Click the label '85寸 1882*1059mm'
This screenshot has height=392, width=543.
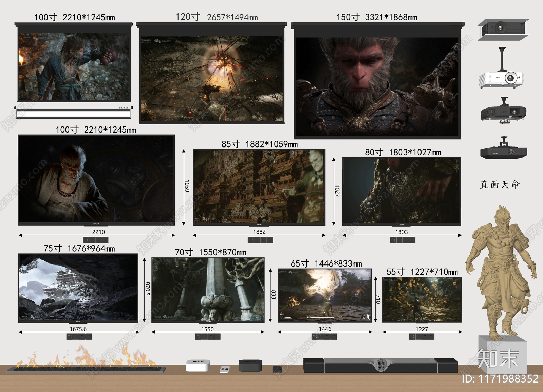point(260,144)
